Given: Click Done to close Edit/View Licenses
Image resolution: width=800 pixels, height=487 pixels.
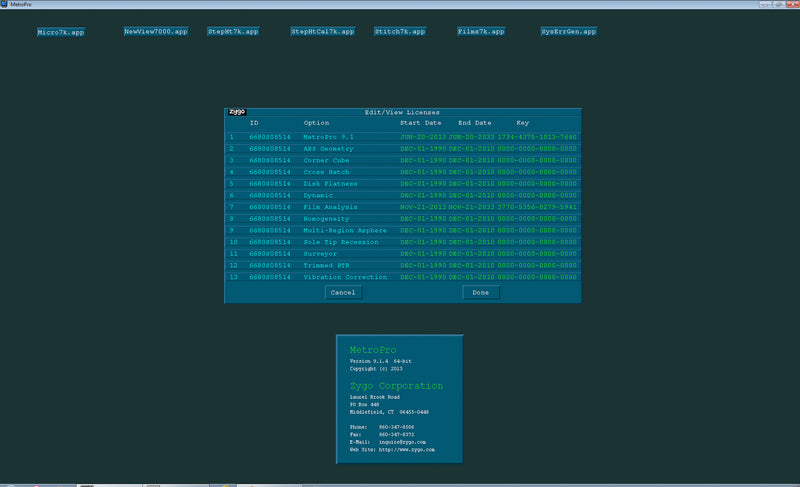Looking at the screenshot, I should [480, 293].
